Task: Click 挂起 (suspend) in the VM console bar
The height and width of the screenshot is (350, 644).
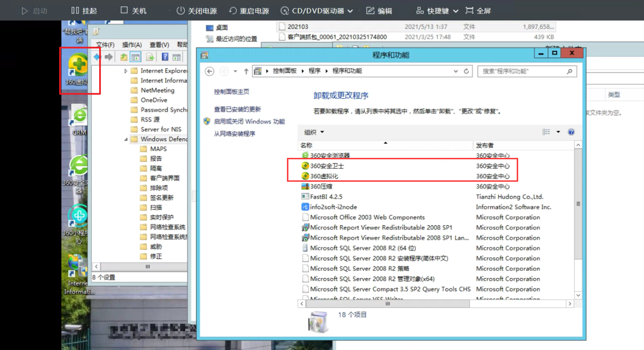Action: 84,10
